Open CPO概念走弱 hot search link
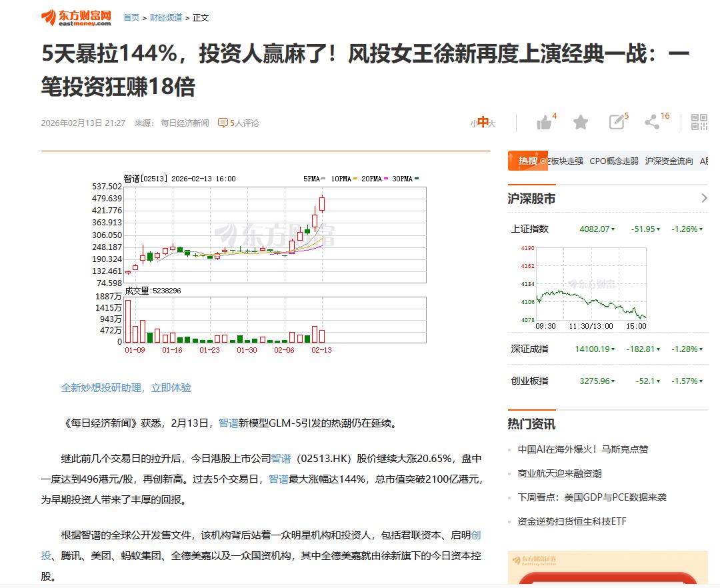The width and height of the screenshot is (720, 588). click(x=614, y=161)
